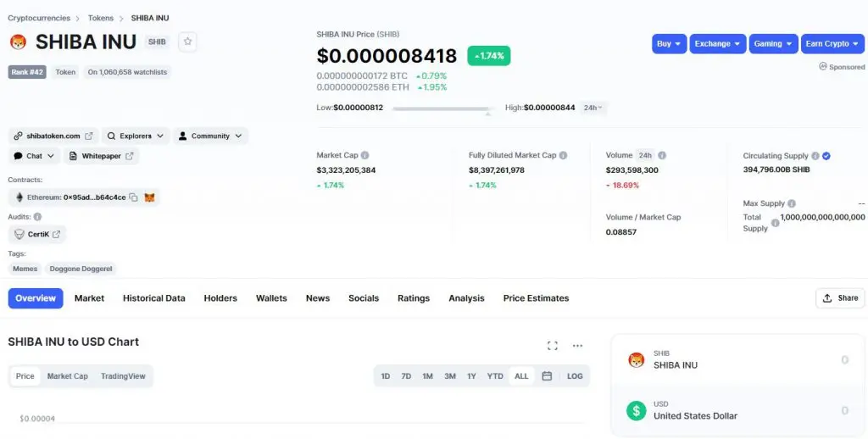This screenshot has height=439, width=868.
Task: Switch to the News tab
Action: tap(318, 298)
